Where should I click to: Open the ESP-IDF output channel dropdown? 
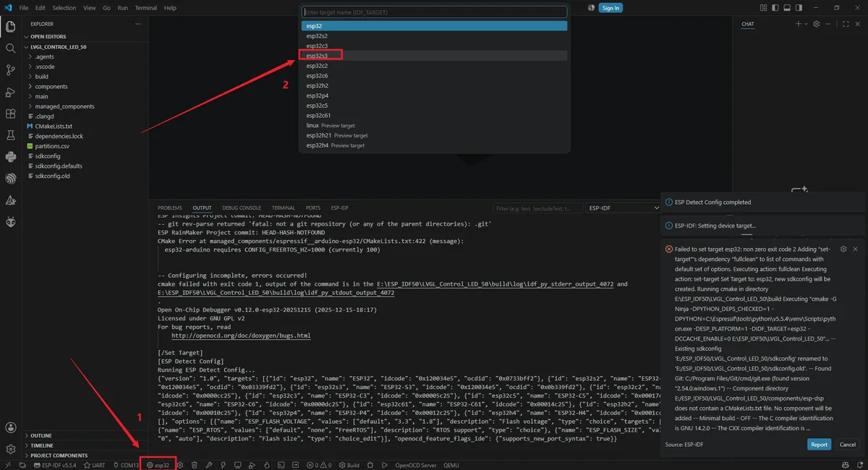(623, 208)
